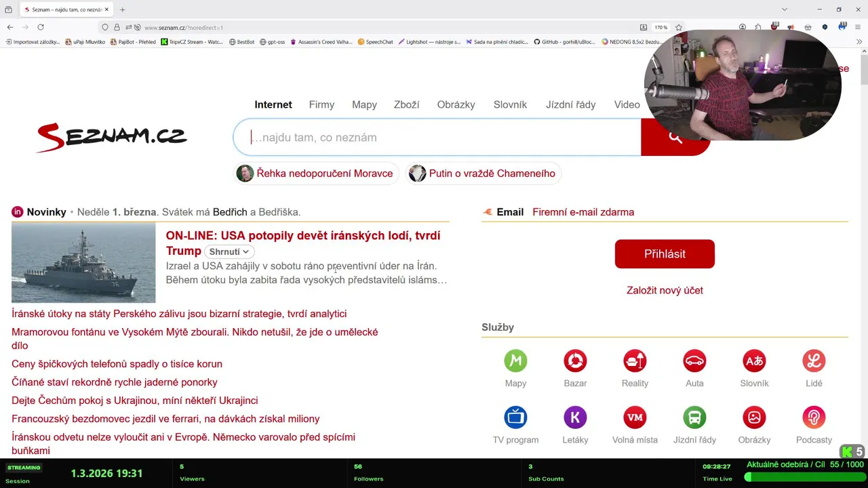Select the Zboží search tab
Image resolution: width=868 pixels, height=488 pixels.
(406, 104)
